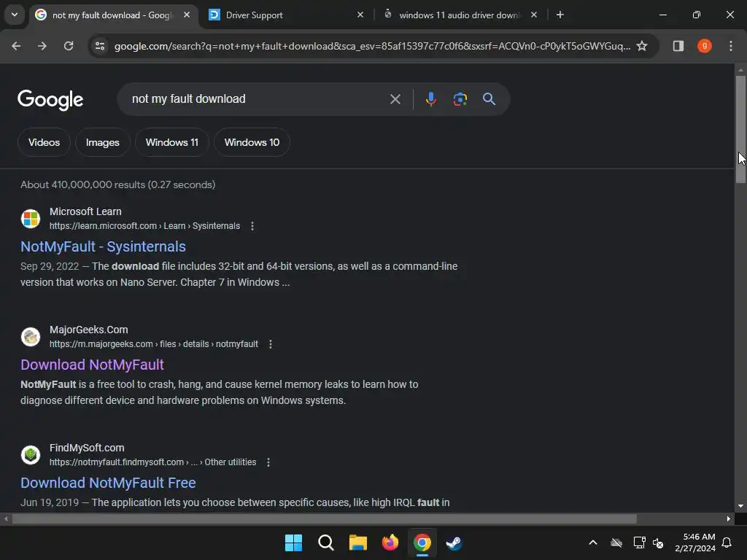Open Steam from the taskbar
Image resolution: width=747 pixels, height=560 pixels.
454,542
